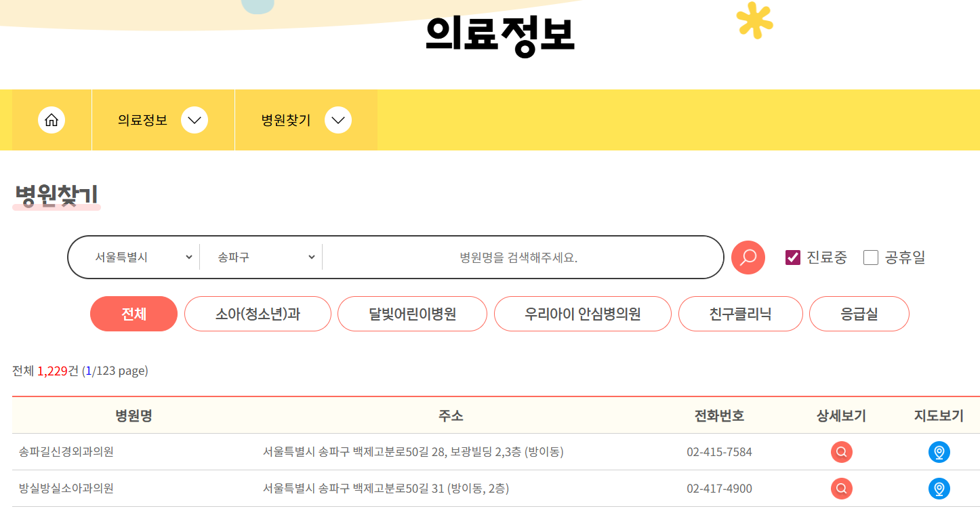Choose the 우리아이 안심병원 filter
The image size is (980, 513).
coord(582,314)
